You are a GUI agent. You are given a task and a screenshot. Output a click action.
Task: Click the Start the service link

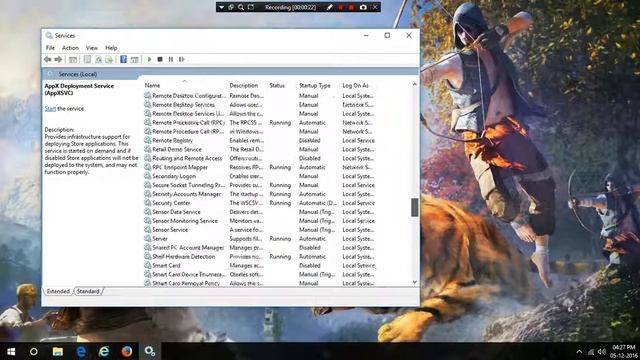[x=50, y=109]
